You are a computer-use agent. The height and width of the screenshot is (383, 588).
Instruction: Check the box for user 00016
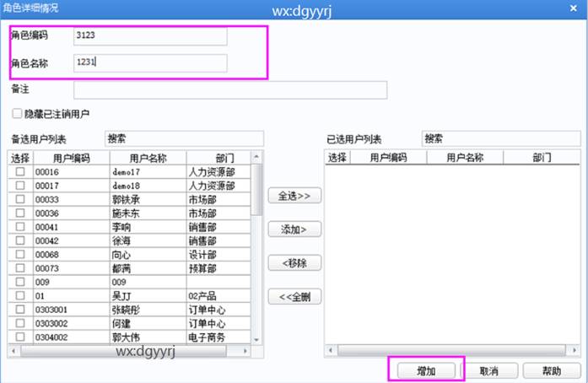click(x=19, y=171)
